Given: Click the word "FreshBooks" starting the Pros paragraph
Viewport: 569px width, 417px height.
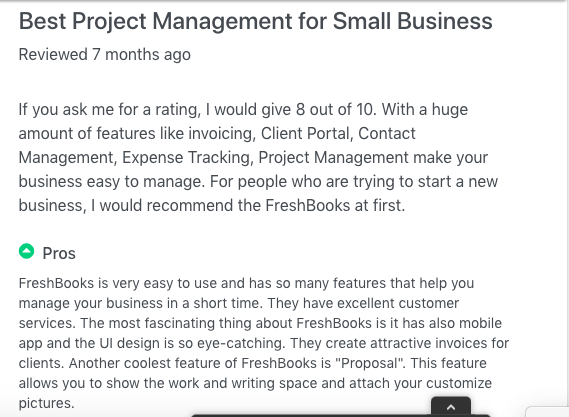Looking at the screenshot, I should tap(56, 283).
